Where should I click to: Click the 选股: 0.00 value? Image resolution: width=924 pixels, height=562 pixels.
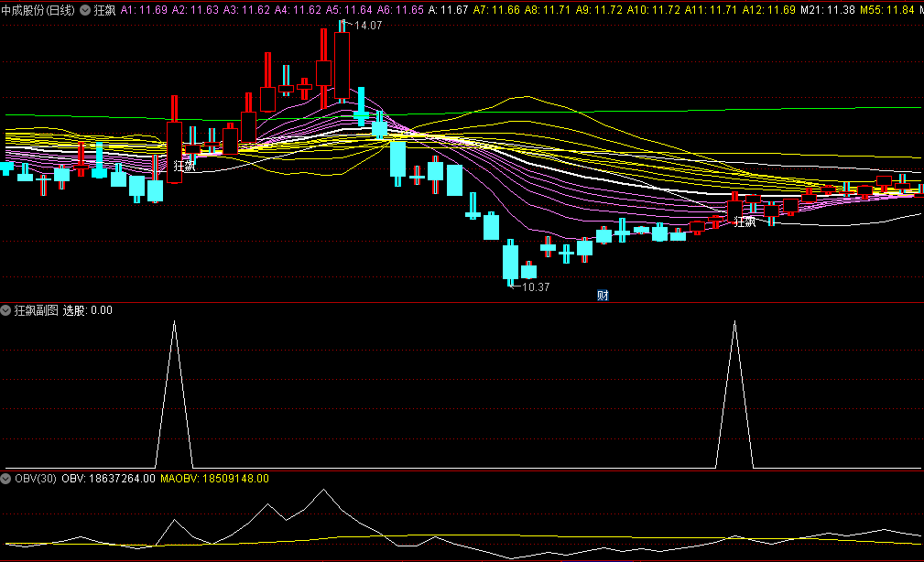coord(87,310)
